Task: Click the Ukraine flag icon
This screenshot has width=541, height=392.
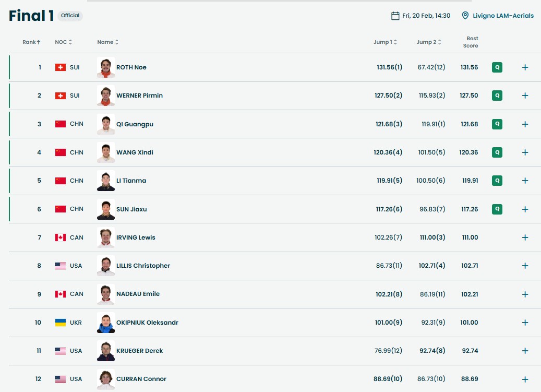Action: click(61, 323)
